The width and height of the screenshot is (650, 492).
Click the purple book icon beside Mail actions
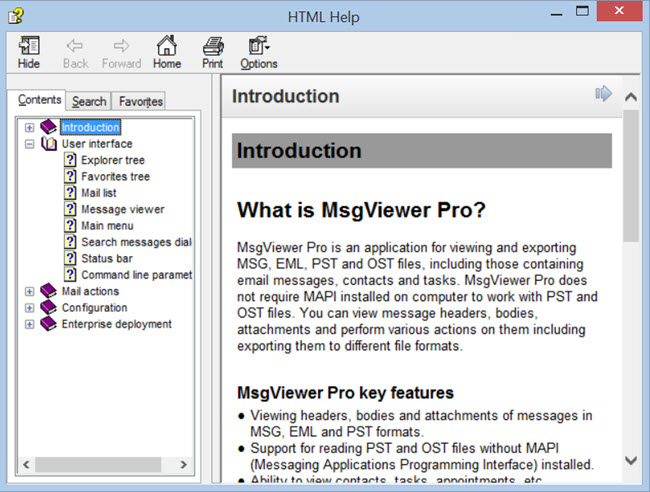tap(49, 291)
